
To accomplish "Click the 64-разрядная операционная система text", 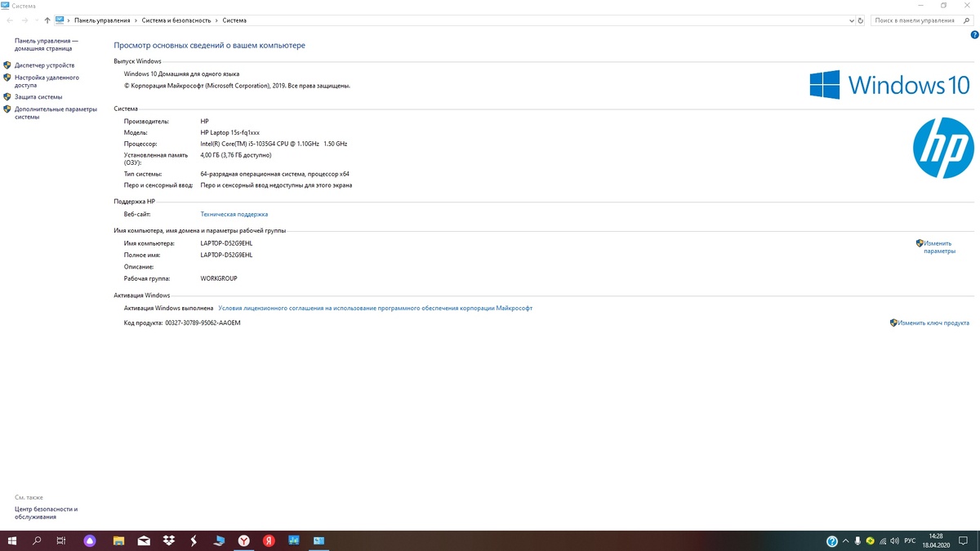I will tap(274, 174).
